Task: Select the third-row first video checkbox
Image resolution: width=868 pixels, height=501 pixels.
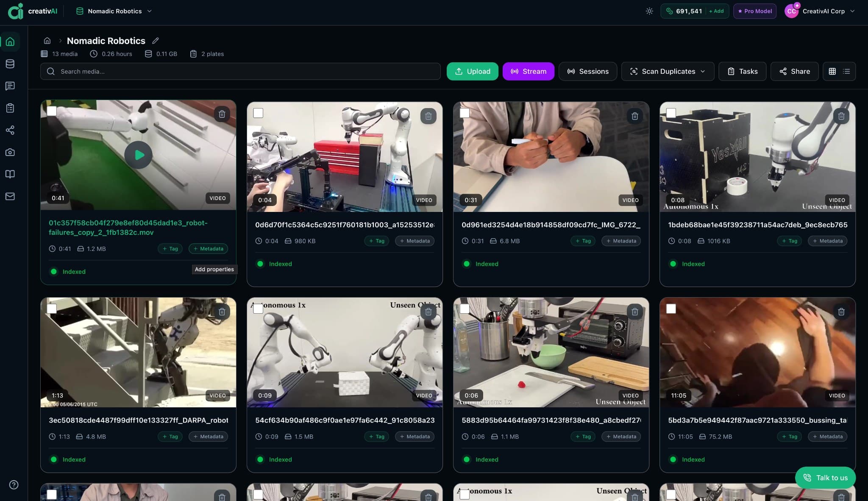Action: pyautogui.click(x=52, y=494)
